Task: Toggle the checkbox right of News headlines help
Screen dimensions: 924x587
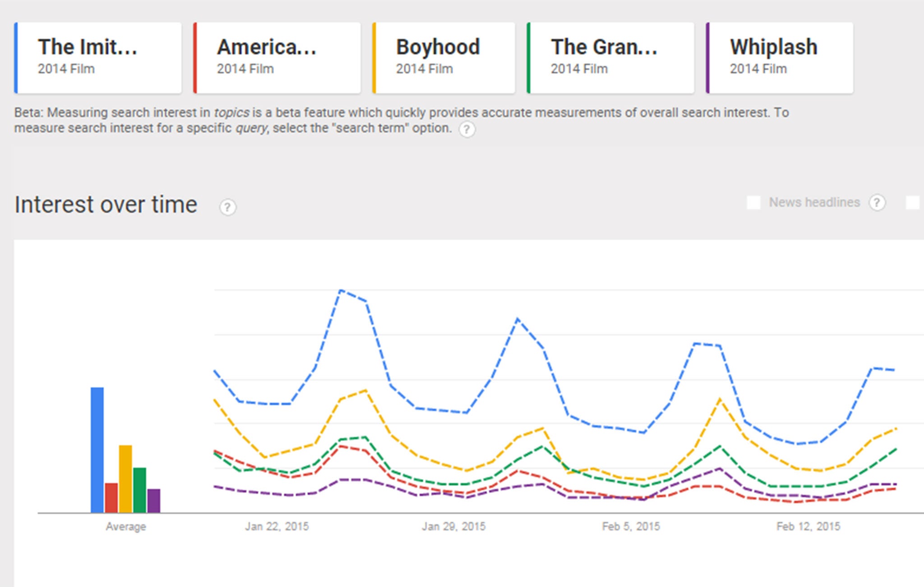Action: 912,203
